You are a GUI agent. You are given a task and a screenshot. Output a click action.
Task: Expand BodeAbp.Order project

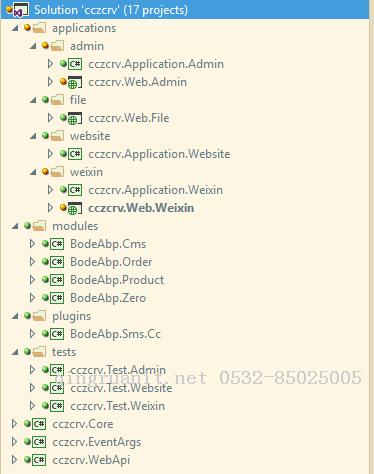32,262
